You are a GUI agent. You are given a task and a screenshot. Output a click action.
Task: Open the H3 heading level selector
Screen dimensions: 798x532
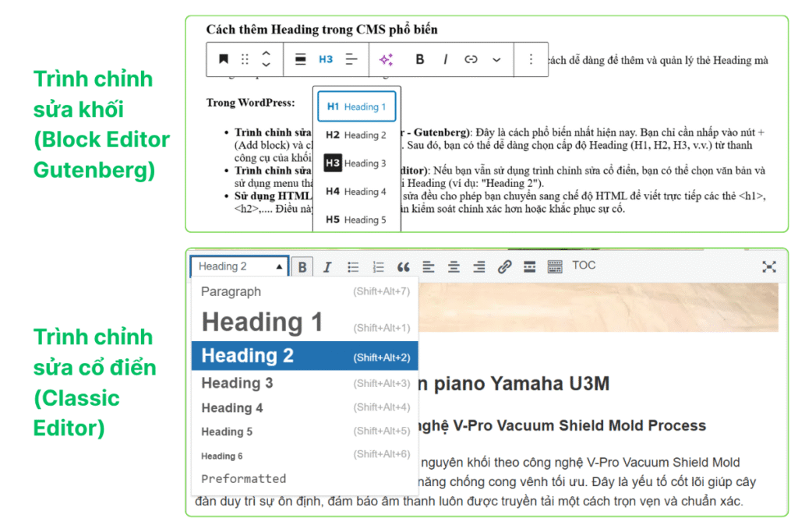pos(326,59)
